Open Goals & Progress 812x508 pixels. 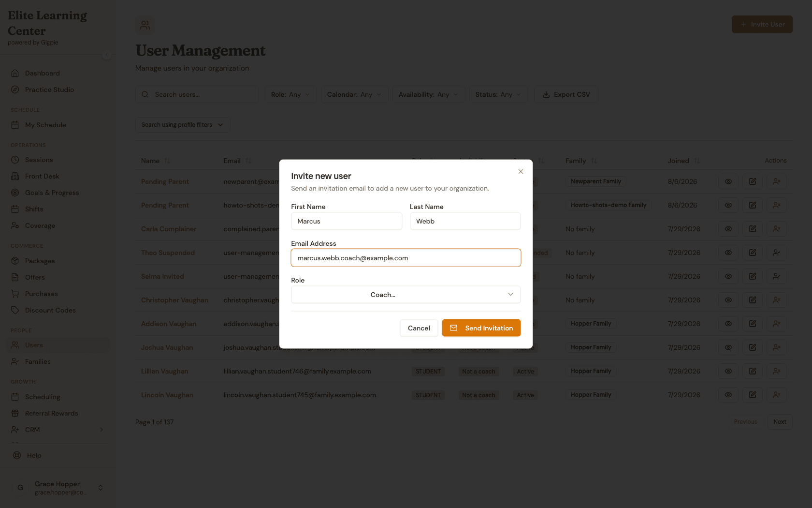[52, 193]
